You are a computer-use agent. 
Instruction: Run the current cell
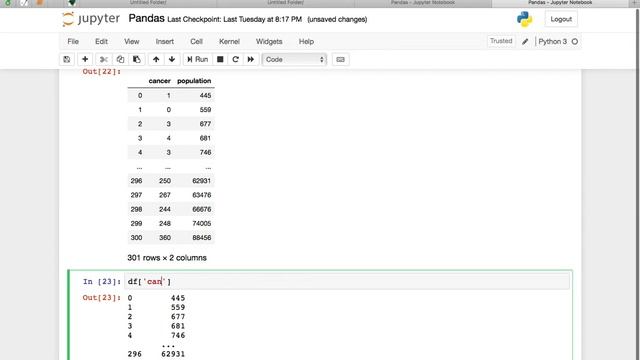point(198,60)
